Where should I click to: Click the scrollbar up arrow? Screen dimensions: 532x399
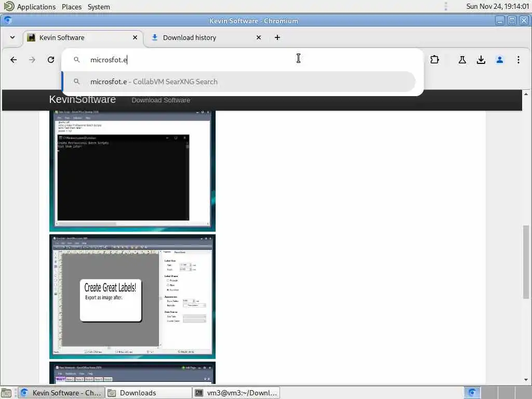[x=526, y=94]
